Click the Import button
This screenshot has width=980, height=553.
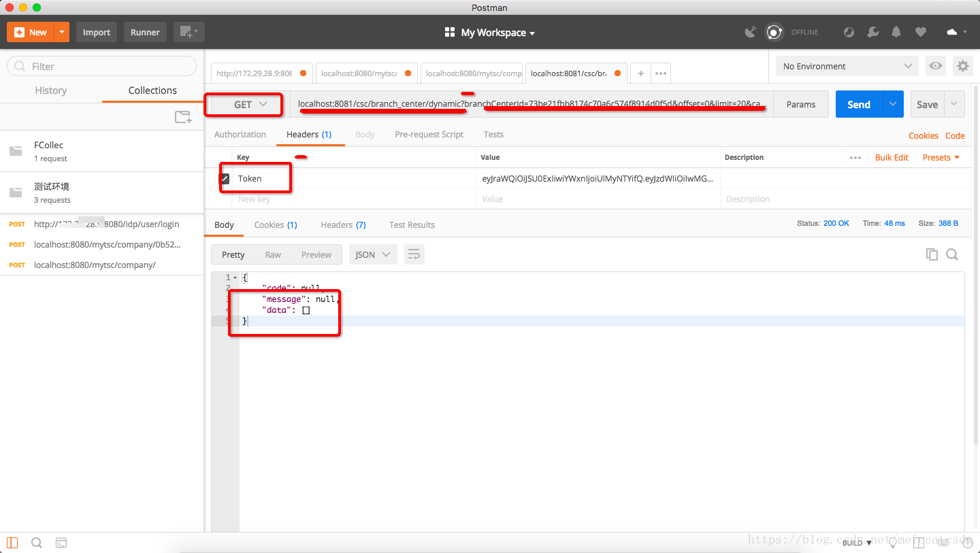[x=97, y=32]
